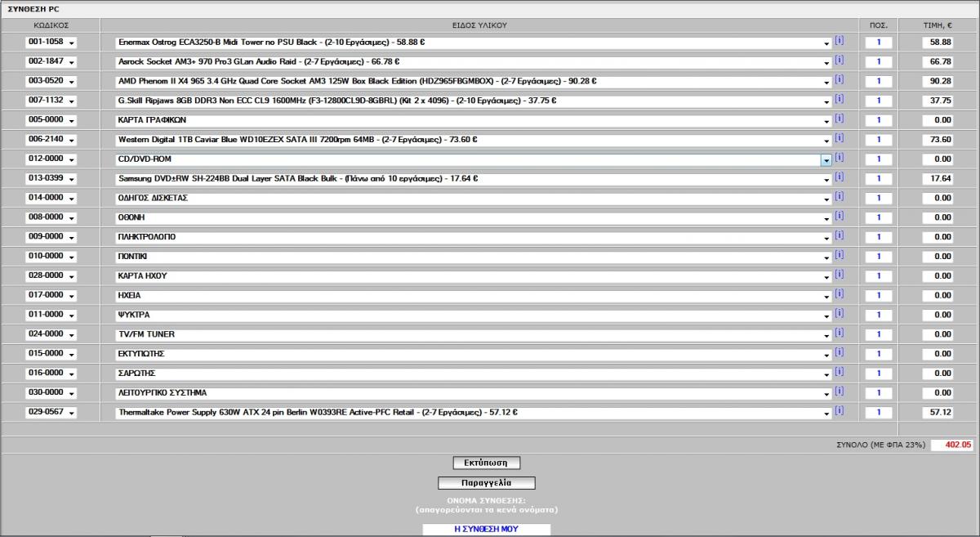The width and height of the screenshot is (980, 537).
Task: Open info icon for Enermax Ostrog case row
Action: click(840, 40)
